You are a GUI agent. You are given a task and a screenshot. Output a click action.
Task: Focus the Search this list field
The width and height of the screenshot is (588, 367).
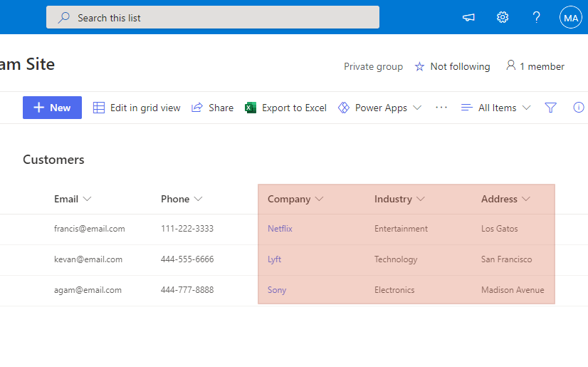click(213, 17)
